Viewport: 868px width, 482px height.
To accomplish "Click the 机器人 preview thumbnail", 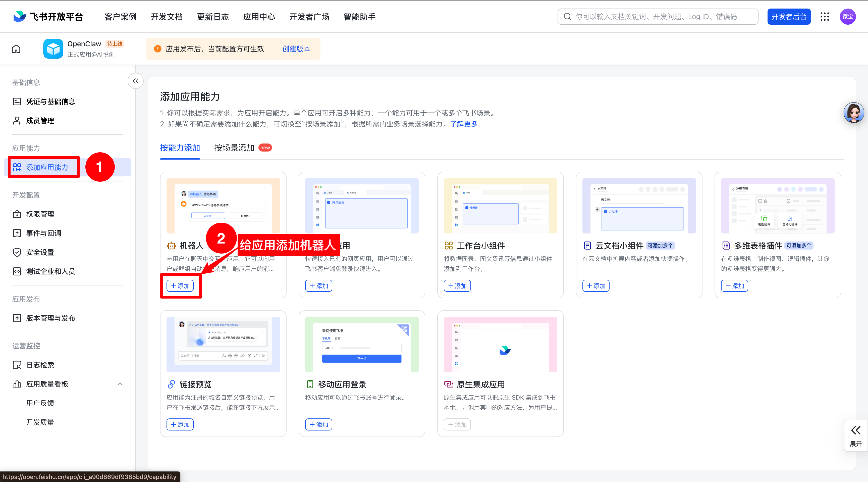I will 223,206.
